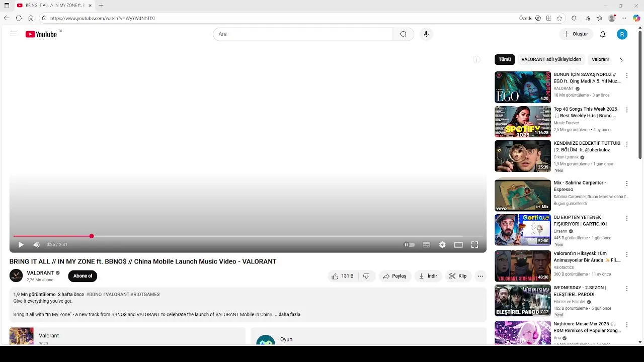The height and width of the screenshot is (362, 644).
Task: Open the VALORANT channel name link
Action: click(x=40, y=273)
